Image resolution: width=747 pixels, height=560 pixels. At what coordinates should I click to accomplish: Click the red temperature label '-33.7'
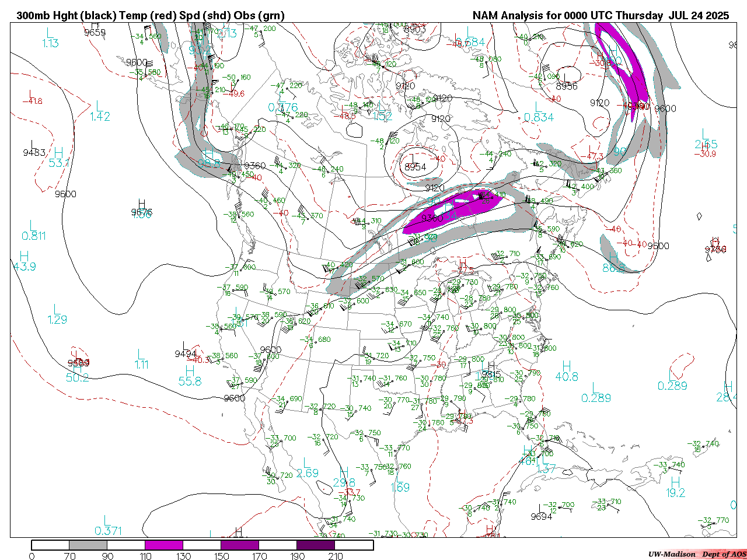pyautogui.click(x=351, y=493)
